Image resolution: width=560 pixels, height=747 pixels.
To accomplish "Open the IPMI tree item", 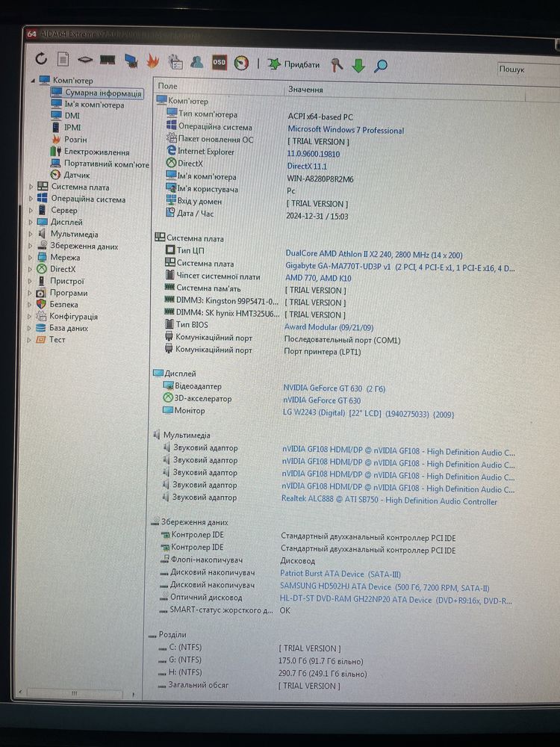I will point(66,128).
